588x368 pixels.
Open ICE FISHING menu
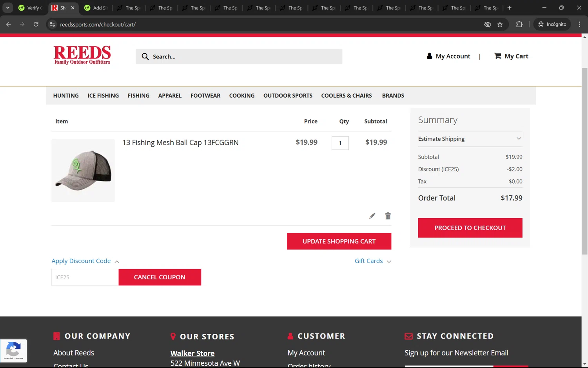tap(103, 96)
